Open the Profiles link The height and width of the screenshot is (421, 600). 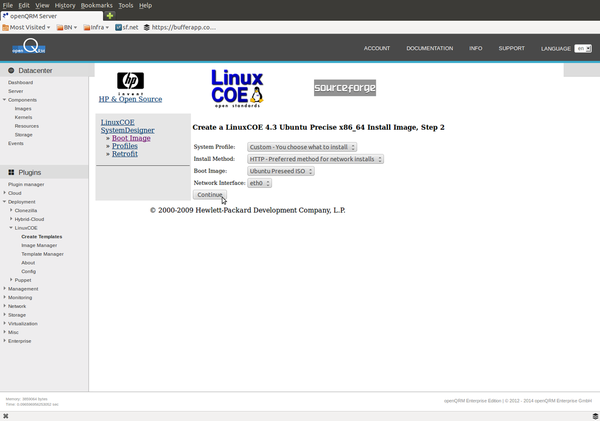(125, 146)
